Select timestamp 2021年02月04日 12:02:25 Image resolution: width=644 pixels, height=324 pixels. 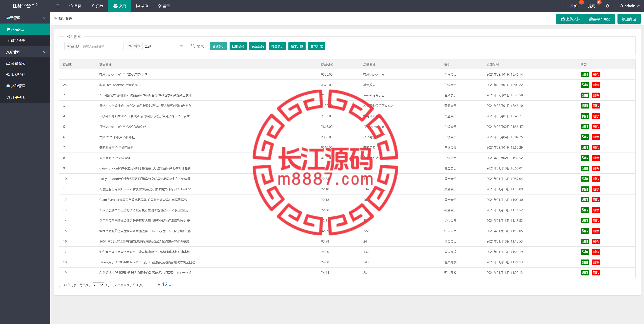[x=505, y=137]
